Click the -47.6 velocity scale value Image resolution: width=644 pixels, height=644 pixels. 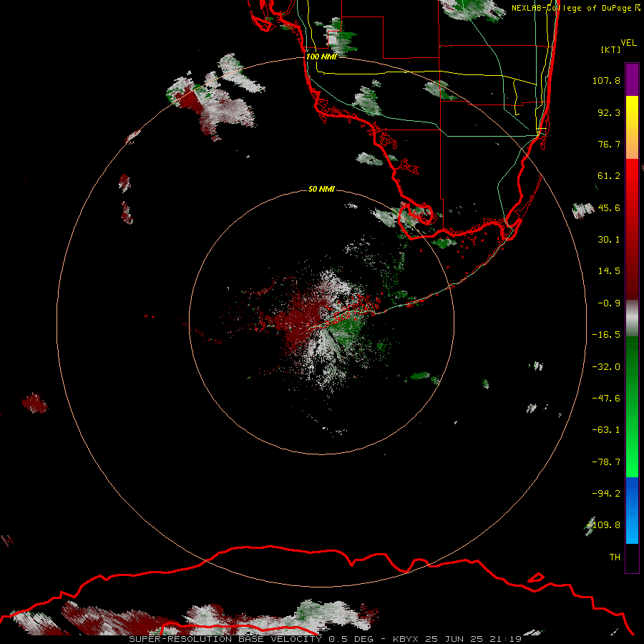tap(606, 399)
